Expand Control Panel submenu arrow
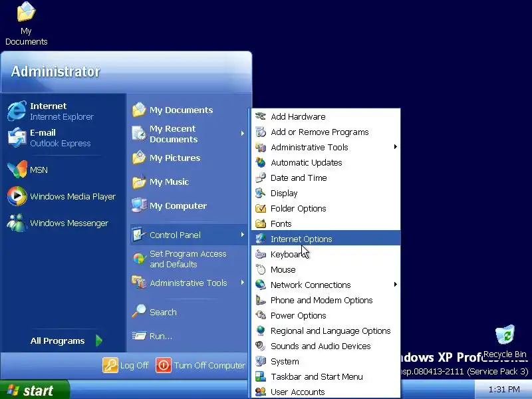Image resolution: width=532 pixels, height=399 pixels. [242, 235]
